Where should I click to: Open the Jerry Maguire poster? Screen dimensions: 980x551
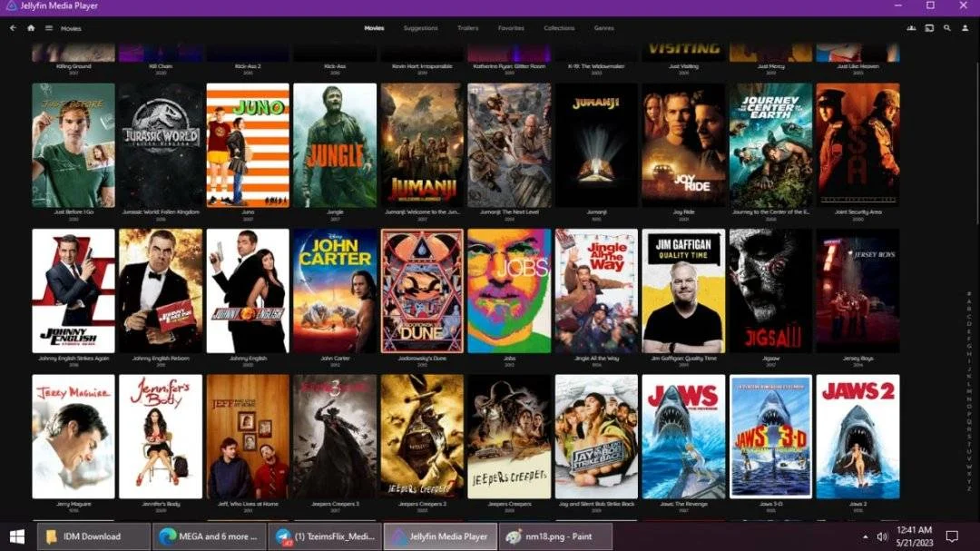click(73, 437)
